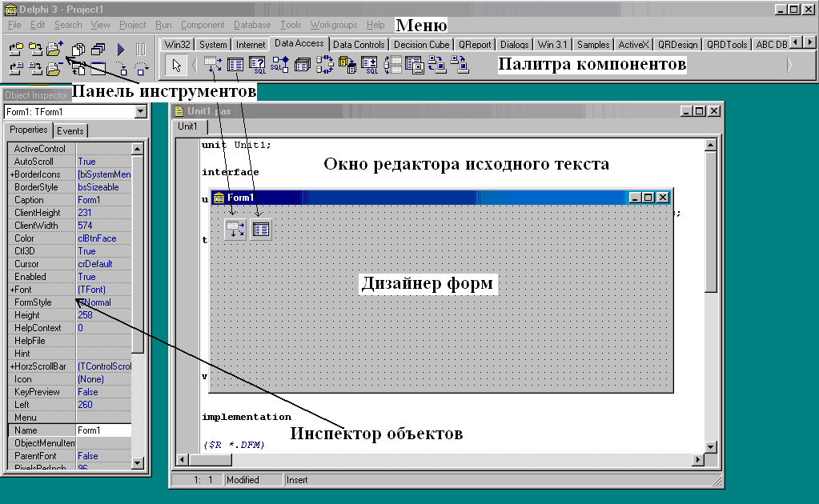Image resolution: width=819 pixels, height=504 pixels.
Task: Click the code editor vertical scroll down arrow
Action: pyautogui.click(x=711, y=446)
